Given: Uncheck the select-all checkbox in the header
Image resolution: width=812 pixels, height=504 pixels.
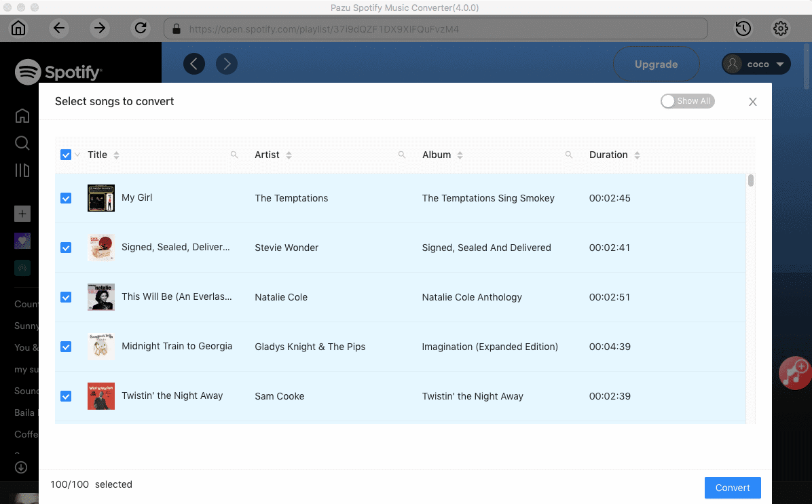Looking at the screenshot, I should click(x=66, y=155).
